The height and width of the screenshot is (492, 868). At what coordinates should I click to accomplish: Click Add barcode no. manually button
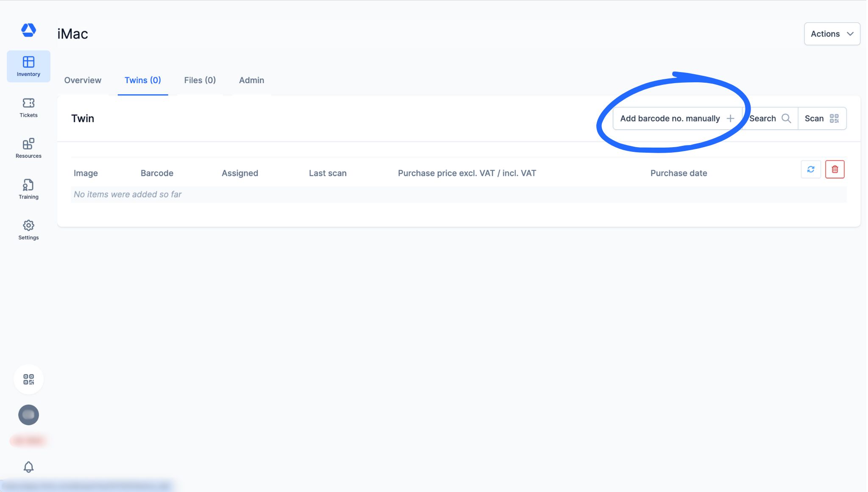[677, 118]
